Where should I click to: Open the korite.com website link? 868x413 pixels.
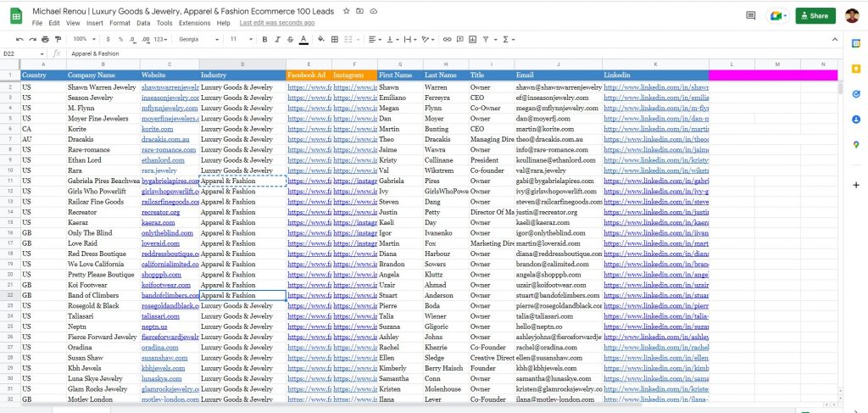pos(157,128)
